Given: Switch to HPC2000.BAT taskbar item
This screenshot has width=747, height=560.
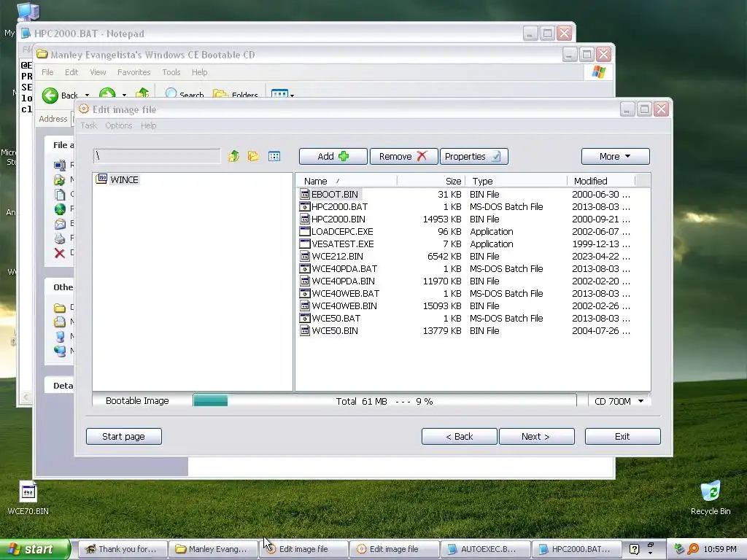Looking at the screenshot, I should (x=576, y=549).
